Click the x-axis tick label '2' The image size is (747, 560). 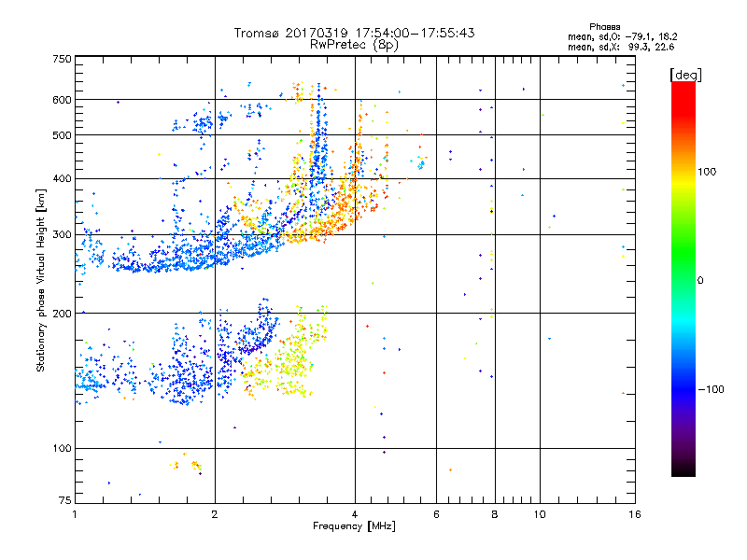[215, 514]
